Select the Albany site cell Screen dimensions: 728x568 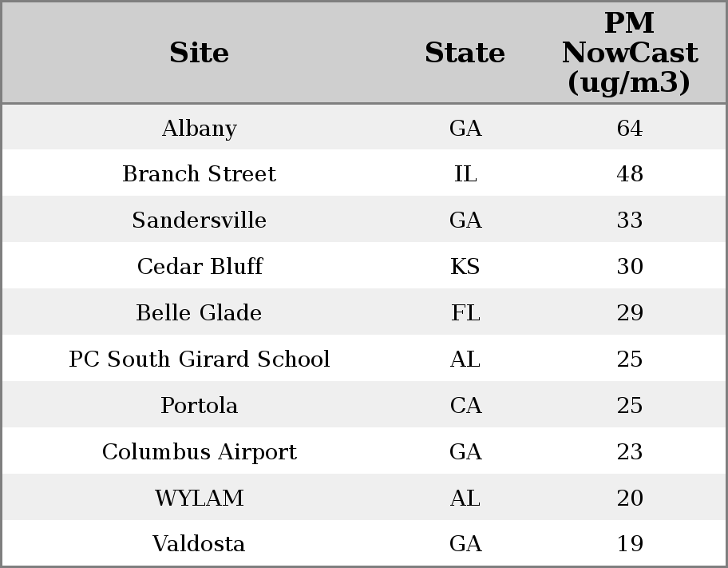pyautogui.click(x=199, y=129)
